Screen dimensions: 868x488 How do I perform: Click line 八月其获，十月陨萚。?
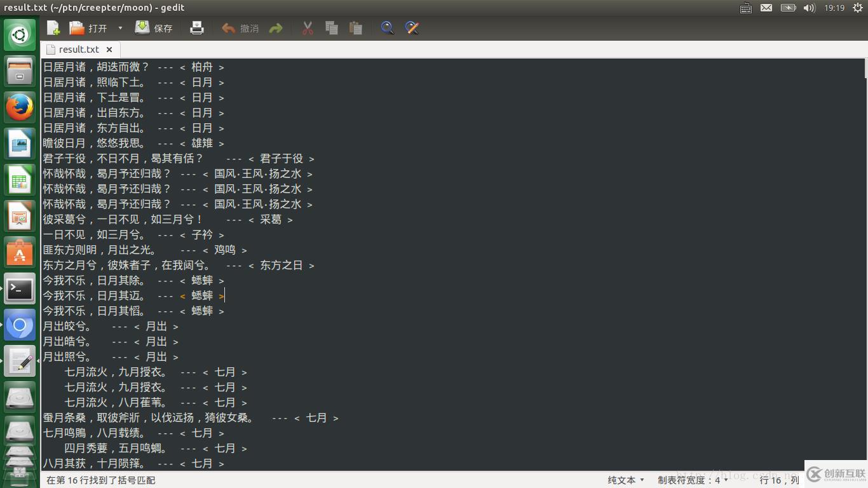[x=133, y=463]
